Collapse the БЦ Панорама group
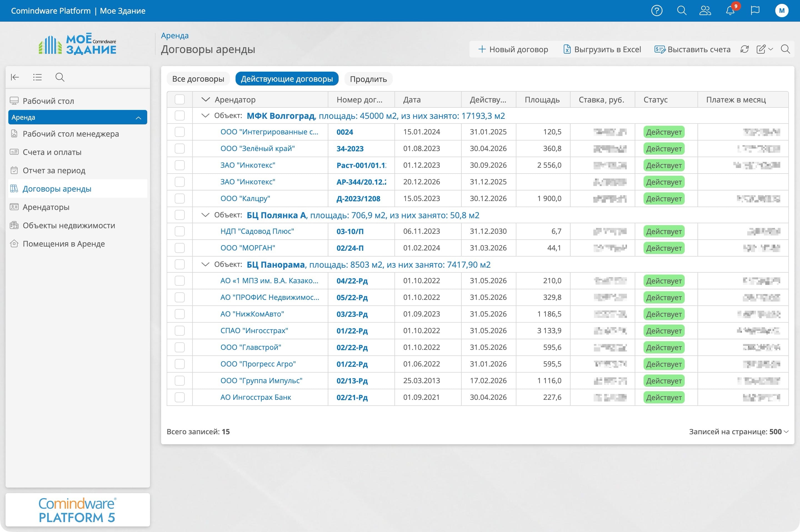The image size is (800, 532). click(x=205, y=265)
